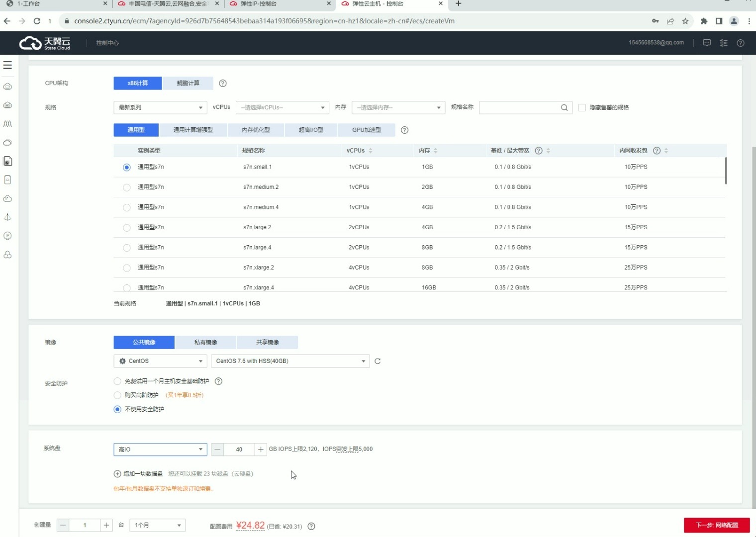756x537 pixels.
Task: Select the s7n.xlarge.2 instance radio button
Action: click(x=127, y=268)
